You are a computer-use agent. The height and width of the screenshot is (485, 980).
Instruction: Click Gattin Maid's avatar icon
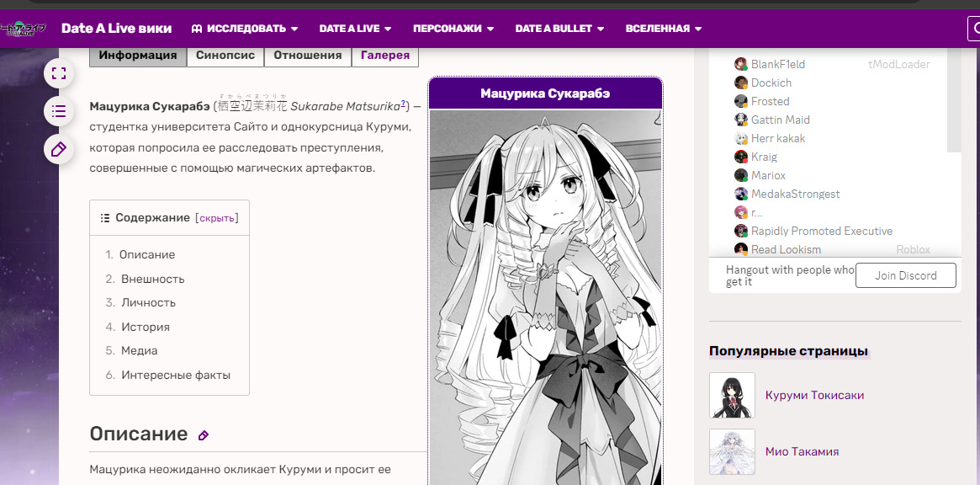click(x=741, y=120)
